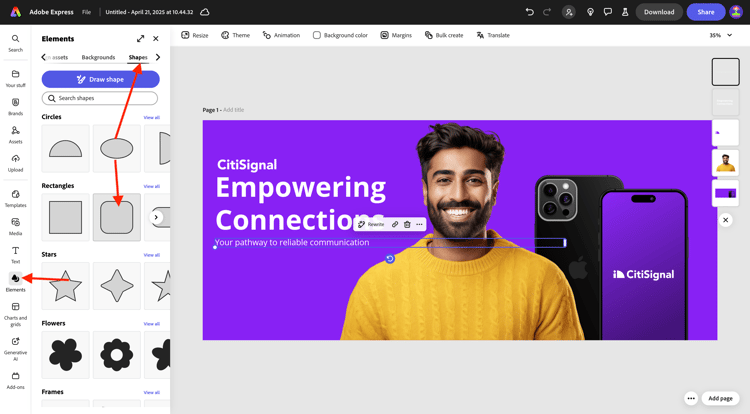The height and width of the screenshot is (414, 750).
Task: Click the Add page button
Action: (x=720, y=398)
